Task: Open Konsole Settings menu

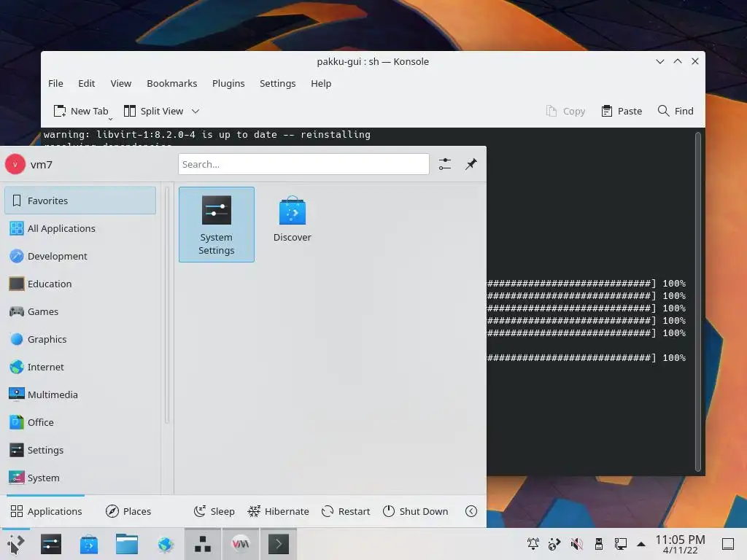Action: click(277, 83)
